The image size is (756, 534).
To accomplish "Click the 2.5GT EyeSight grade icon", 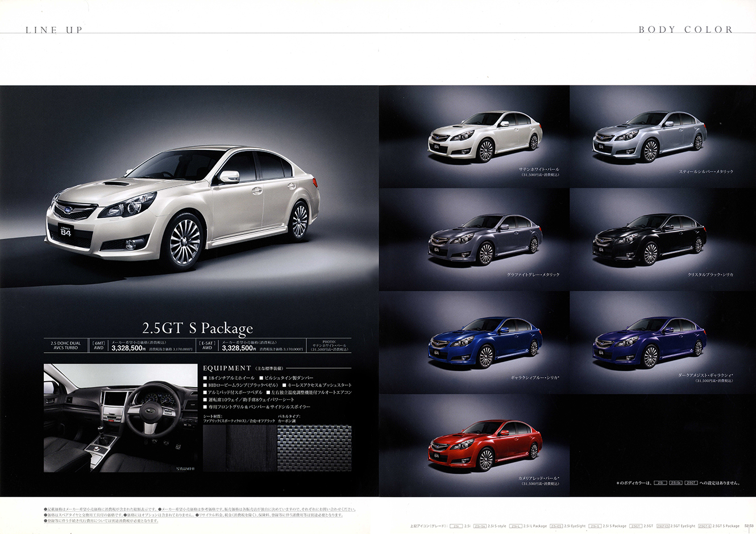I will click(x=663, y=526).
